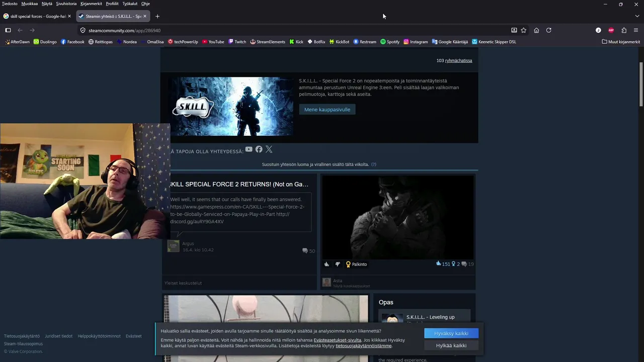Open the Profiilit menu

[112, 4]
